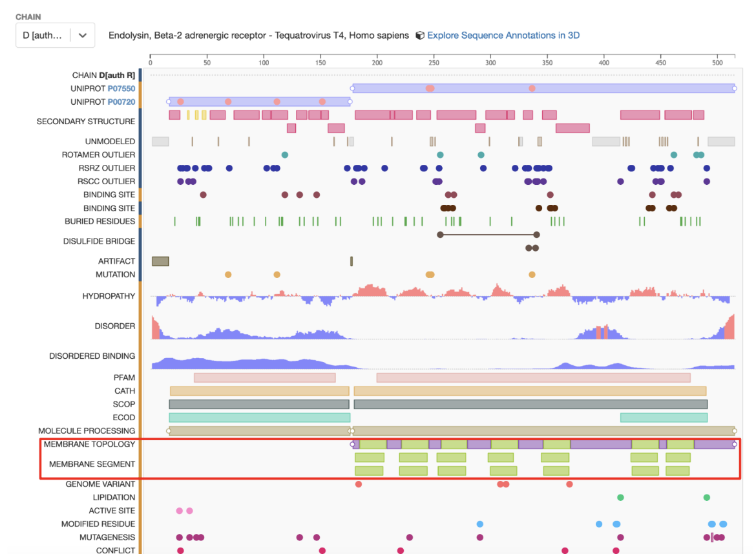Click the leftmost MUTATION orange marker

click(228, 275)
